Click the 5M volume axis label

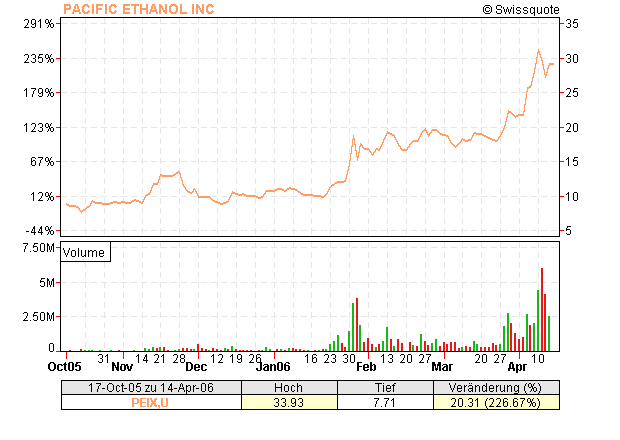(47, 283)
